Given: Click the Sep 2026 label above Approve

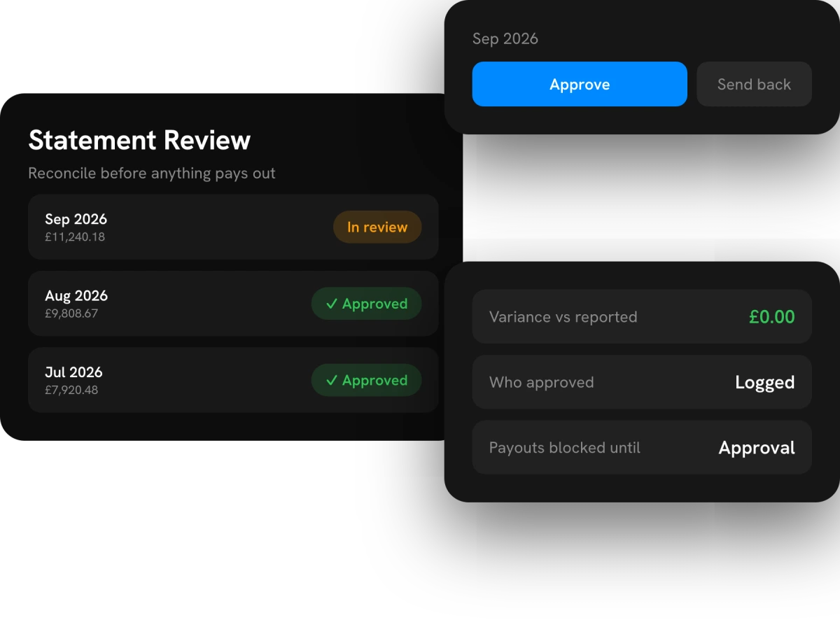Looking at the screenshot, I should tap(505, 38).
